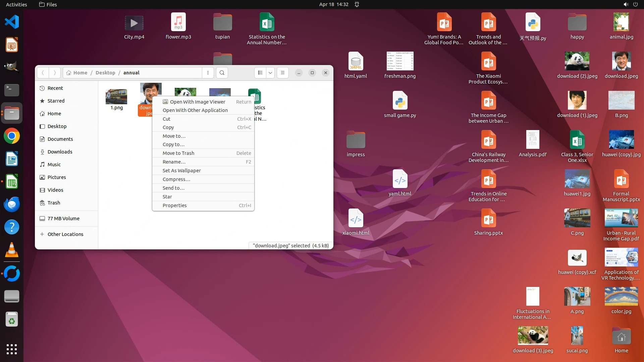This screenshot has height=362, width=644.
Task: Open Properties from the context menu
Action: point(174,205)
